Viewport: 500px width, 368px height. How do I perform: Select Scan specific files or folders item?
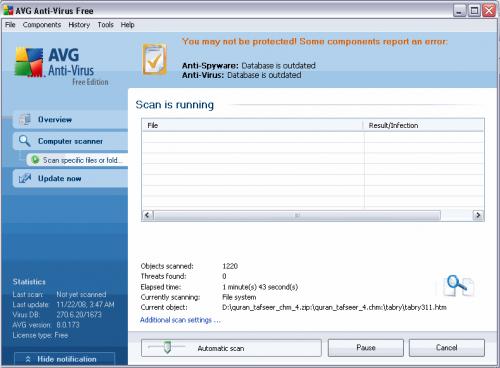(x=77, y=160)
